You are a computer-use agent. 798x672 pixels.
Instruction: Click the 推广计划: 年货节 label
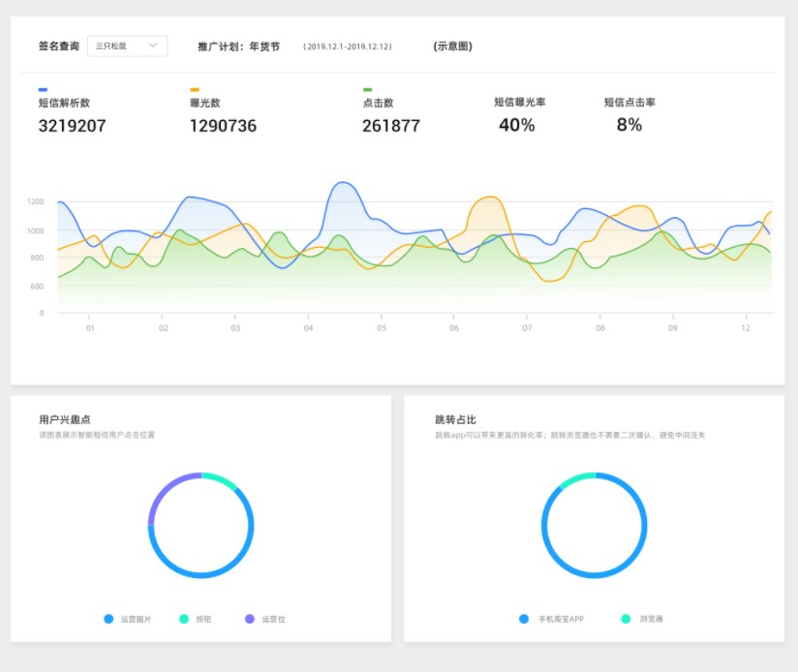coord(238,46)
